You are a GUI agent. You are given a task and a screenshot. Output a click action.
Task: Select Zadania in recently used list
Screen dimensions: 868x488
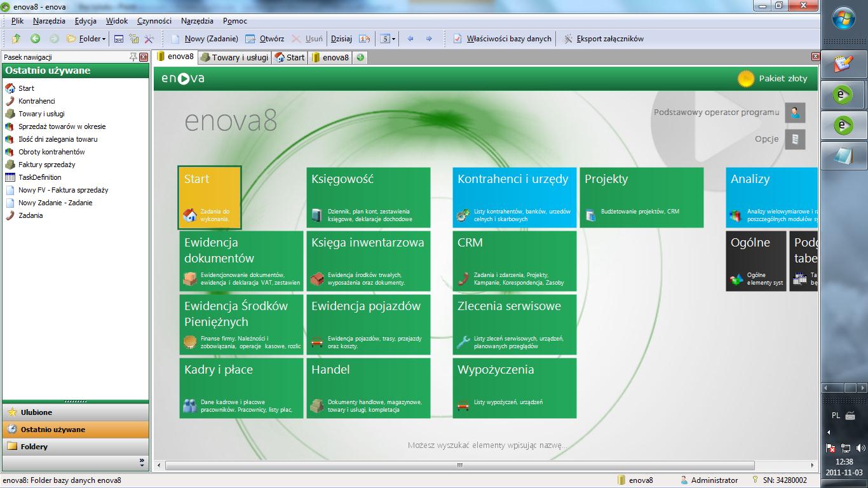click(x=31, y=215)
